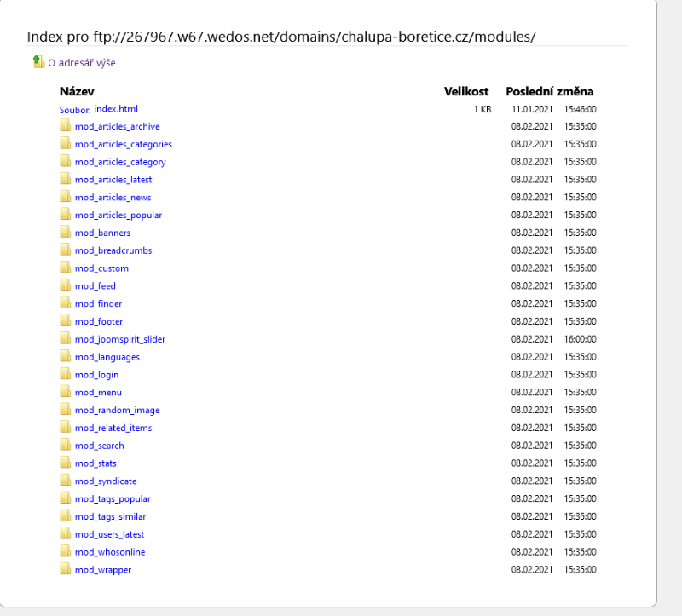Click folder icon beside mod_feed
This screenshot has width=682, height=616.
(x=66, y=285)
